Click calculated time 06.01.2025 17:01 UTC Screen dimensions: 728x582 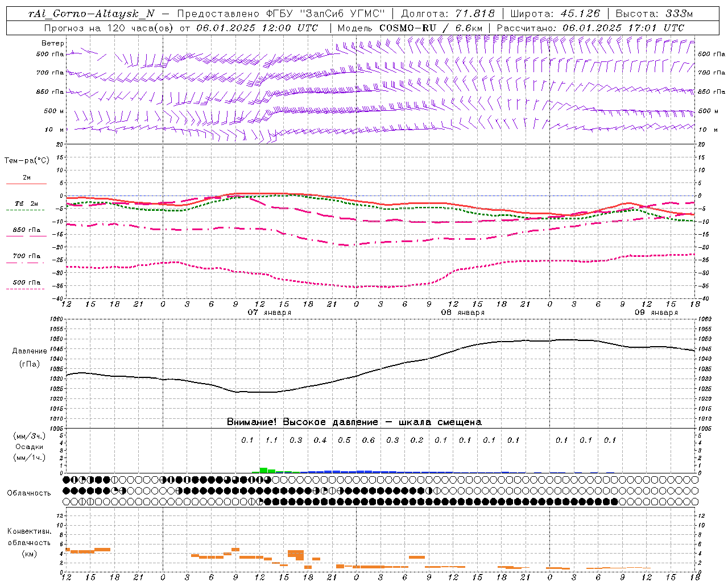tap(623, 28)
